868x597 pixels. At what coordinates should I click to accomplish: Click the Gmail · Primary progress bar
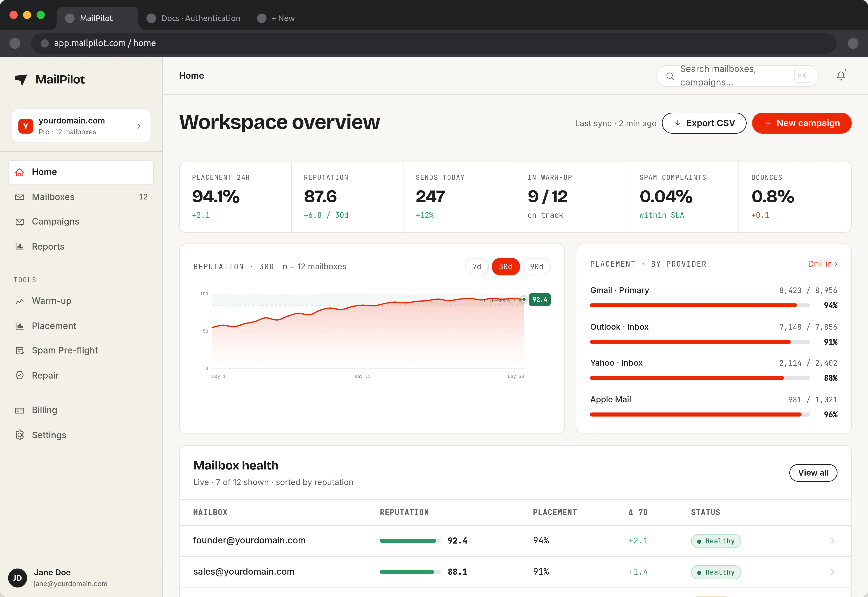coord(700,305)
